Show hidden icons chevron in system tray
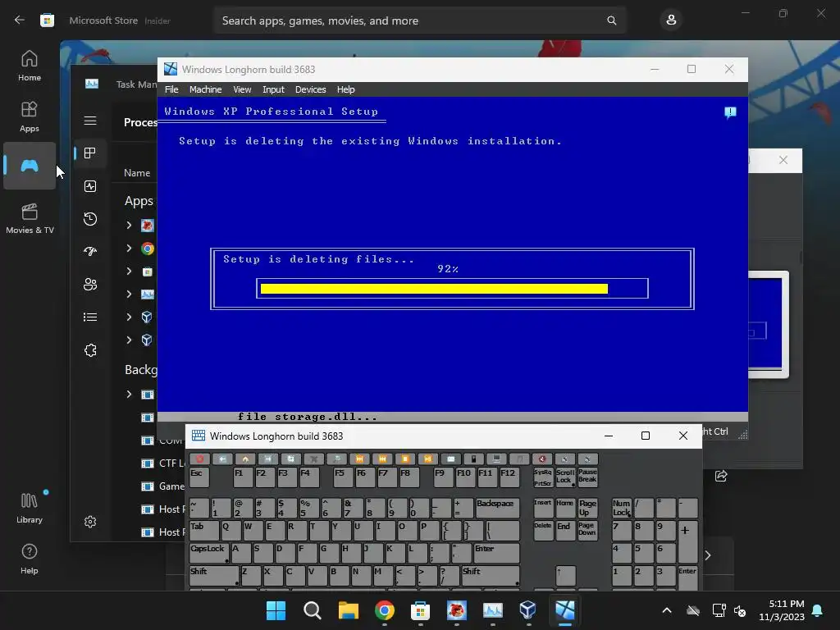The width and height of the screenshot is (840, 630). 666,610
